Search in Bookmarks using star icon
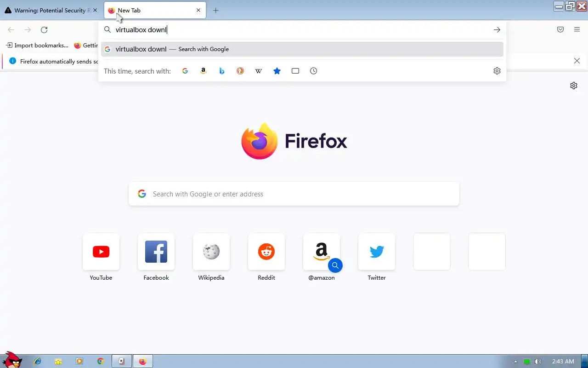This screenshot has width=588, height=368. 277,71
